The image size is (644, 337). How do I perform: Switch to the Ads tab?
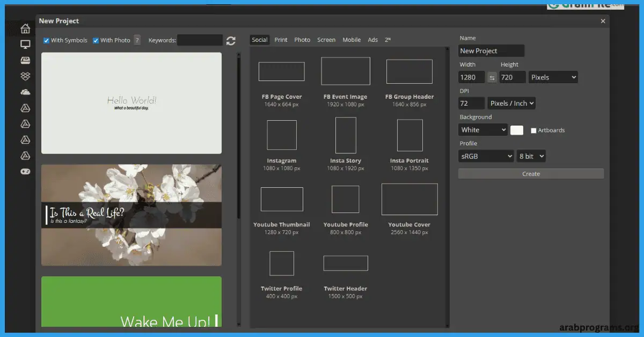click(373, 40)
